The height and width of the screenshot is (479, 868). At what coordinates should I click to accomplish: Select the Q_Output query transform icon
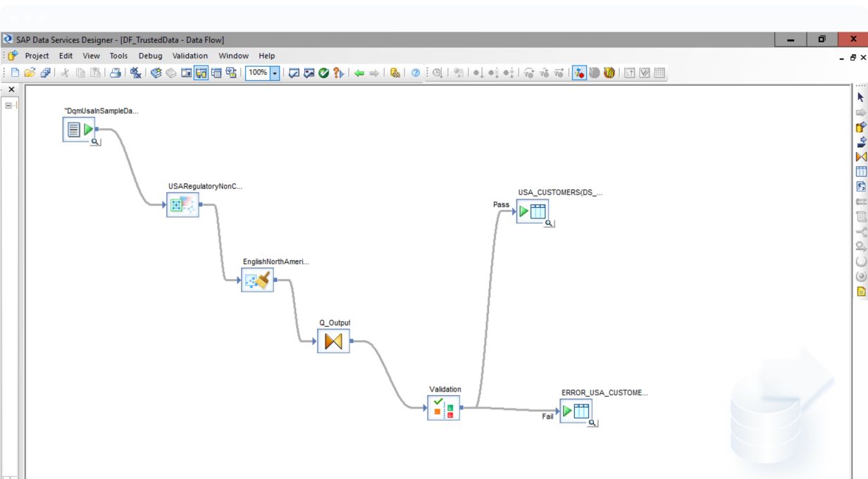click(333, 342)
